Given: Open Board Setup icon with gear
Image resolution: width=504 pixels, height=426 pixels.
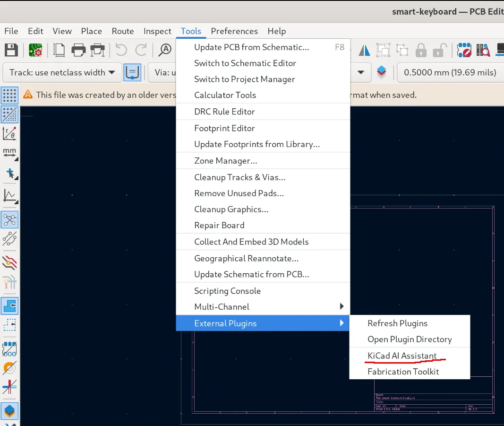Looking at the screenshot, I should pyautogui.click(x=35, y=50).
